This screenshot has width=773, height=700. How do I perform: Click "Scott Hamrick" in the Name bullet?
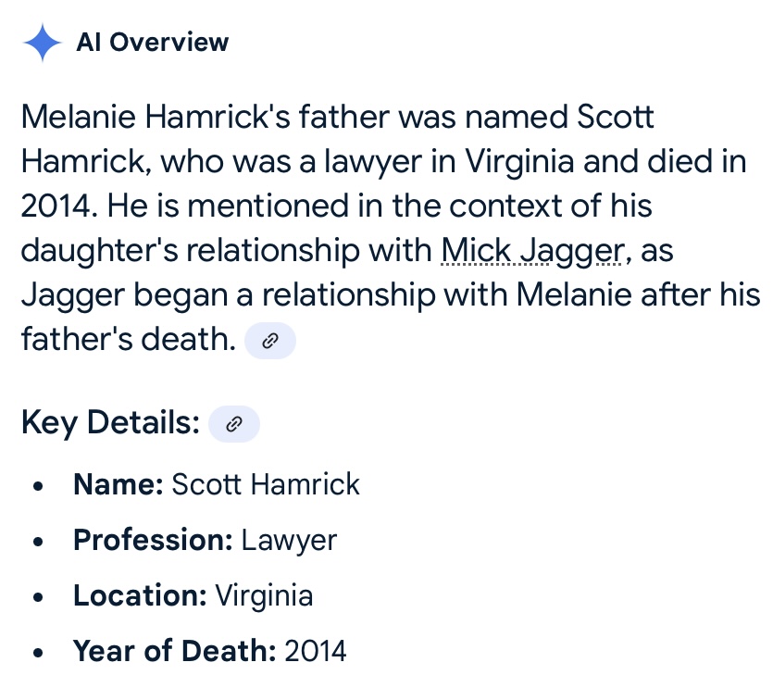[x=267, y=484]
